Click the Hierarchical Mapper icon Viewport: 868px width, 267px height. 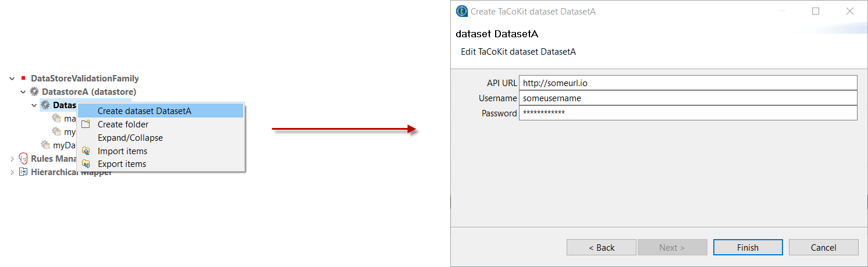[23, 172]
